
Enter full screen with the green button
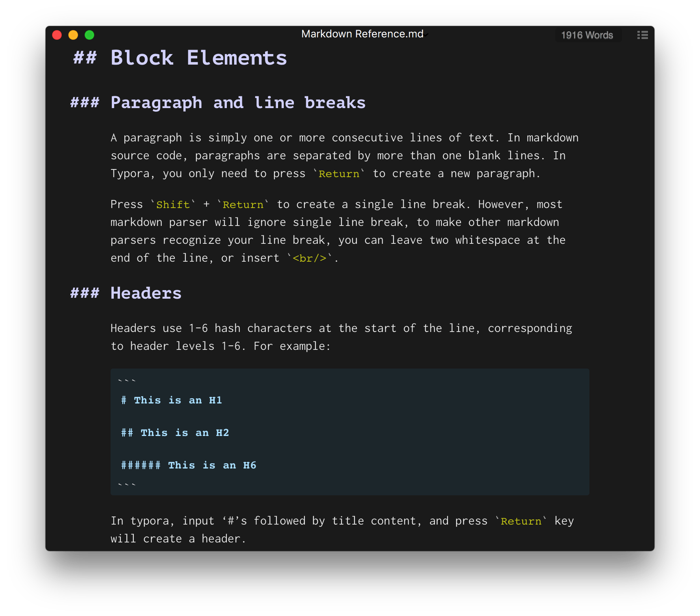click(x=89, y=35)
